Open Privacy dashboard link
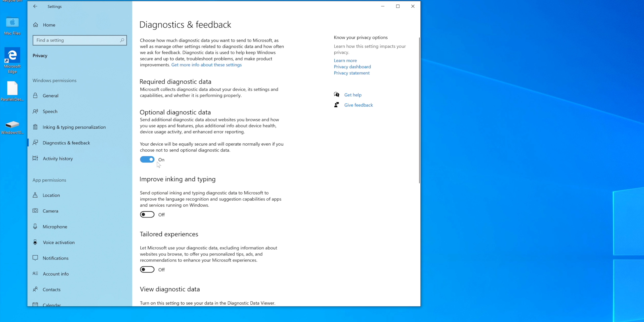The image size is (644, 322). 352,67
